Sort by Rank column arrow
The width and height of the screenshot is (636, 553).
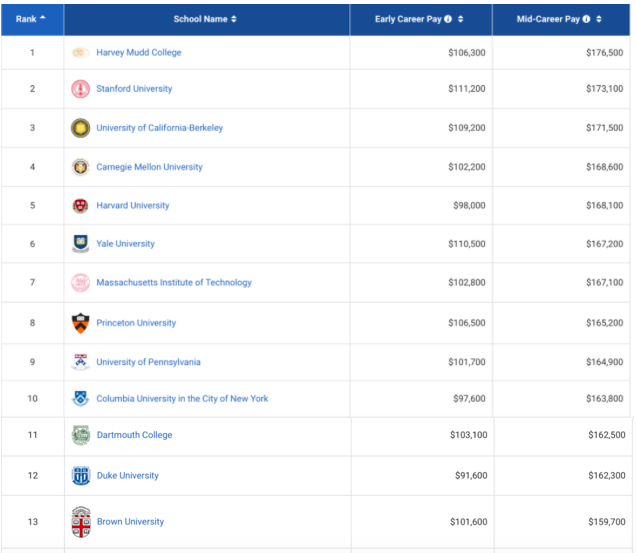[x=43, y=17]
